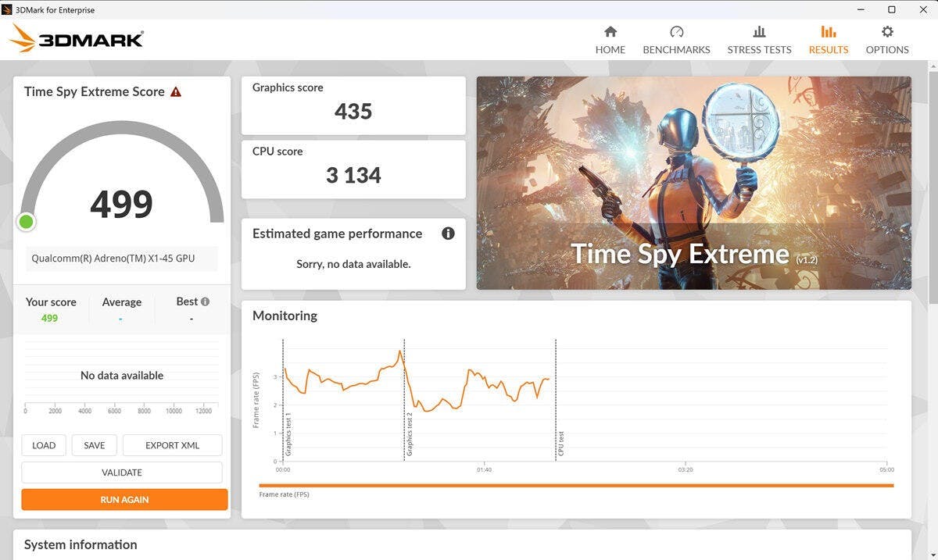Viewport: 938px width, 560px height.
Task: Click 'No data available' in score chart
Action: pos(122,376)
